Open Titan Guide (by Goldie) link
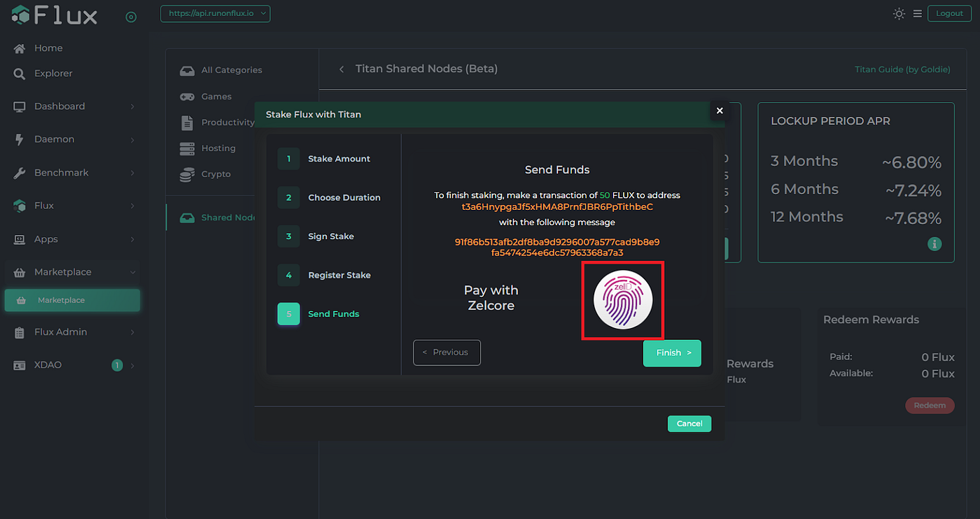The width and height of the screenshot is (980, 519). pyautogui.click(x=903, y=69)
